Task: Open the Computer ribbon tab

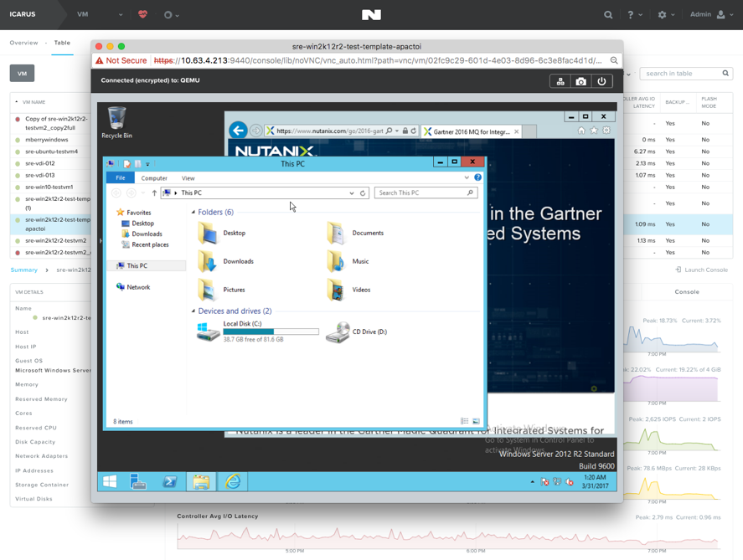Action: 154,178
